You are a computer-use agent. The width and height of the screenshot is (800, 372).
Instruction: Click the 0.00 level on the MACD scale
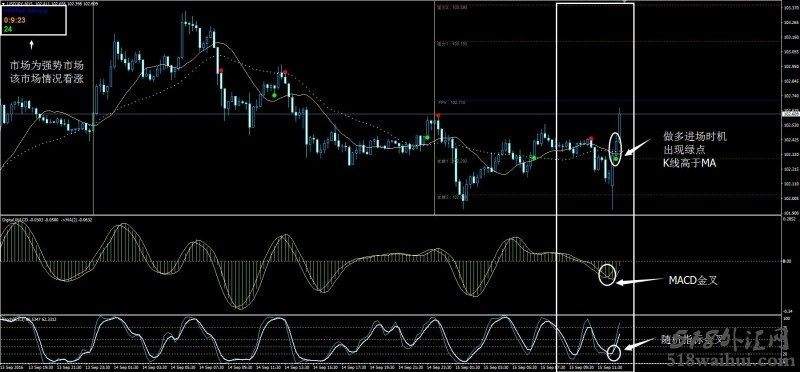pyautogui.click(x=788, y=262)
